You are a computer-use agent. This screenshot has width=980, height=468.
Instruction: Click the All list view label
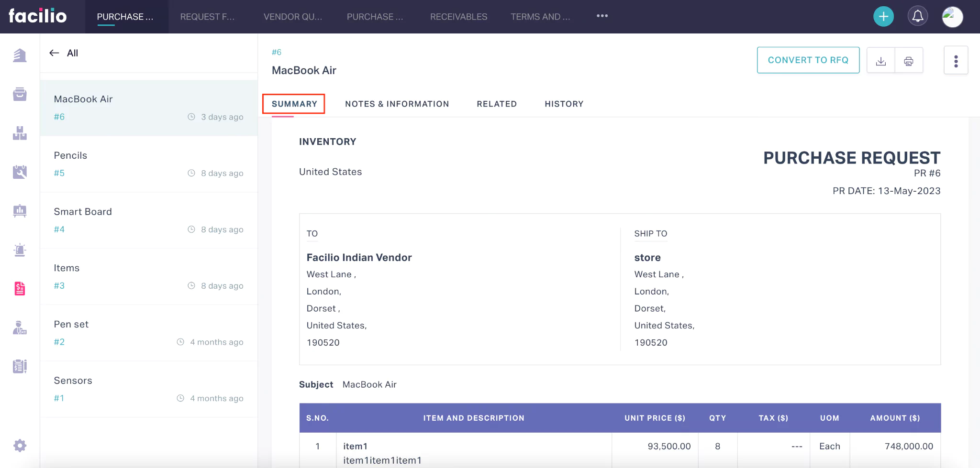click(x=72, y=53)
